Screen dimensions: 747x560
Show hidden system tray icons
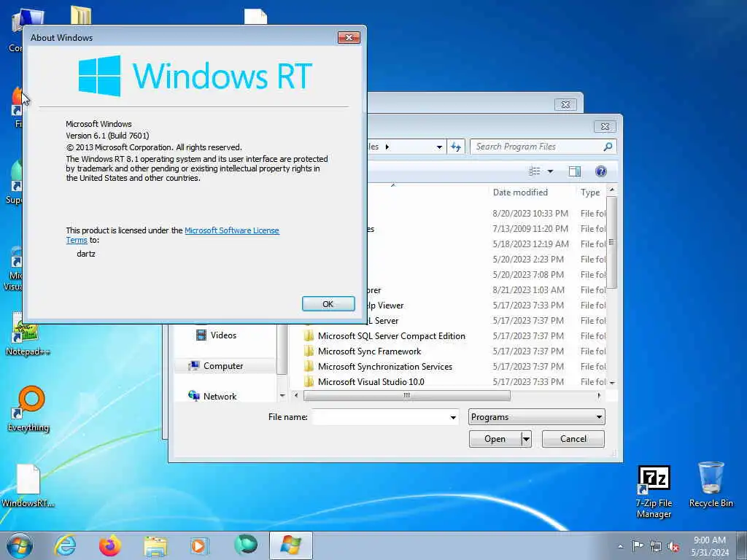point(620,546)
